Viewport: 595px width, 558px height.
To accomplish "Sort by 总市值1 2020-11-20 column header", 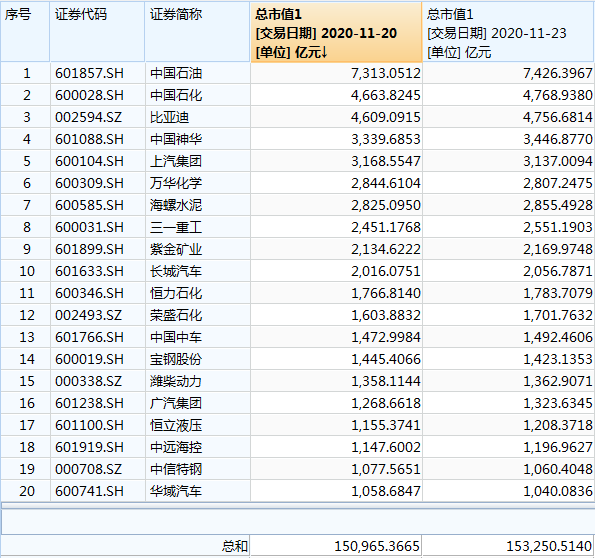I will (x=336, y=32).
